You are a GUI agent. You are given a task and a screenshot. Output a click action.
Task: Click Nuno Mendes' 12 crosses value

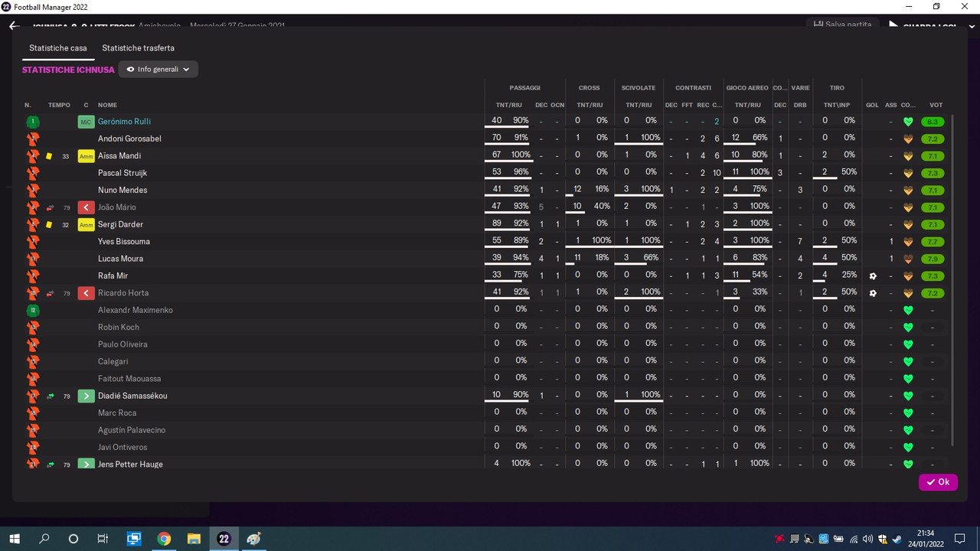pyautogui.click(x=578, y=189)
